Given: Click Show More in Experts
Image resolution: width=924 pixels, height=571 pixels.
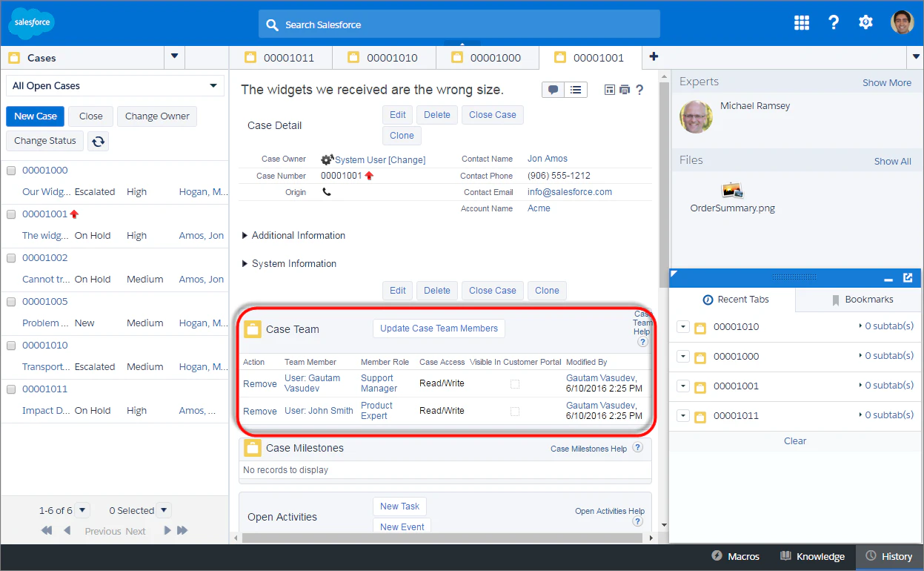Looking at the screenshot, I should pos(887,82).
